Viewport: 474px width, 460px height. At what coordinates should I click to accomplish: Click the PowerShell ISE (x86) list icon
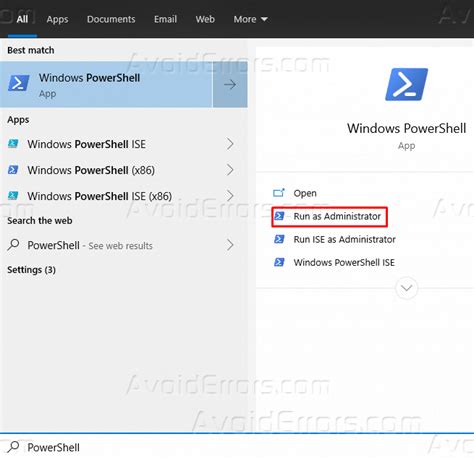13,195
